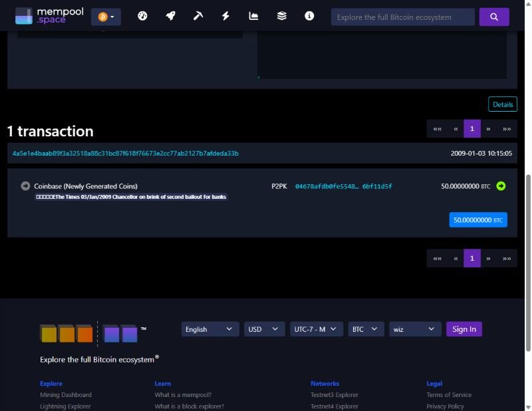
Task: Open the Testnet3 Explorer link
Action: 334,395
